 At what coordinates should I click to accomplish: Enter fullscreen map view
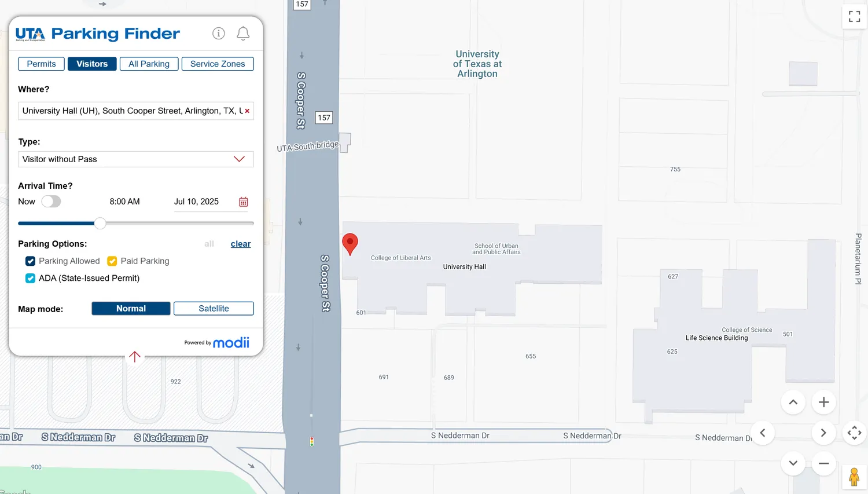854,17
